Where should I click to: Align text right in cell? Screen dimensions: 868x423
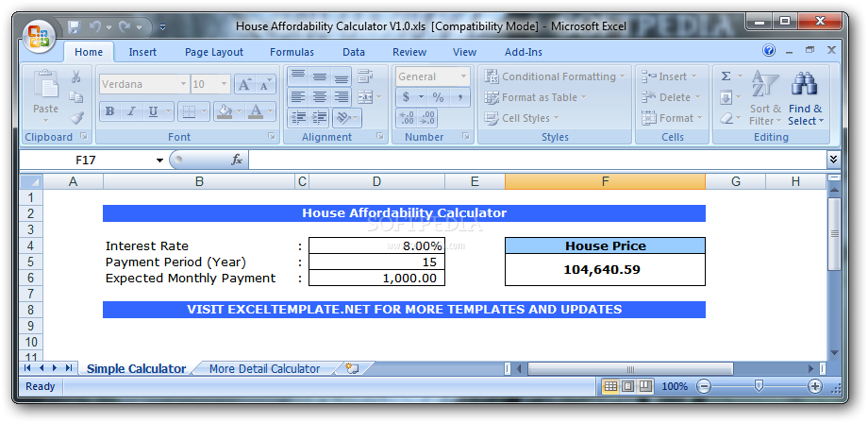tap(341, 97)
